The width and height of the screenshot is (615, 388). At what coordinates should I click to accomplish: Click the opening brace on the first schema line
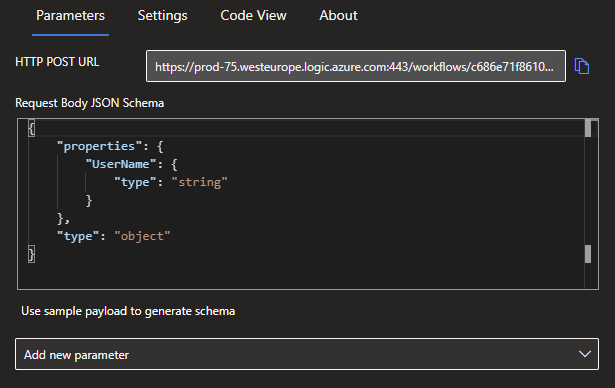32,128
